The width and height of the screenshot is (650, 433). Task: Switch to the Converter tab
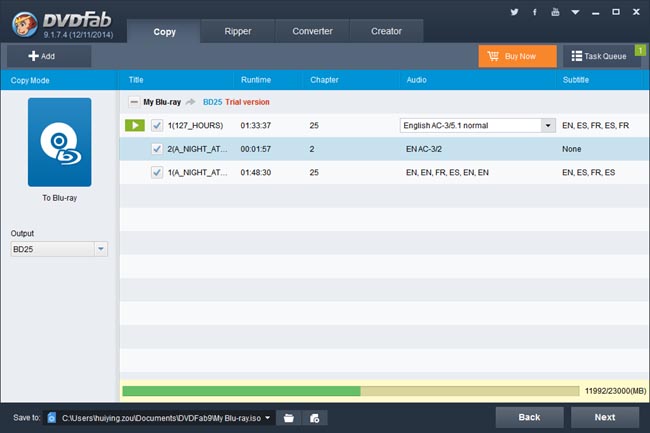point(312,31)
